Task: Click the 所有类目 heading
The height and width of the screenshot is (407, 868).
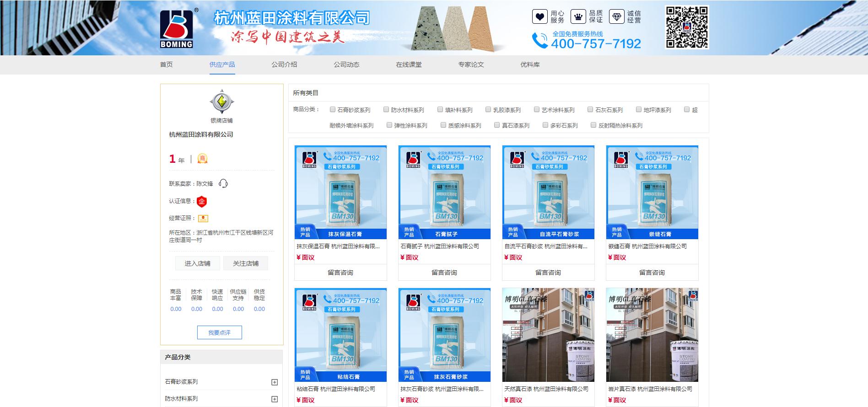Action: point(306,93)
